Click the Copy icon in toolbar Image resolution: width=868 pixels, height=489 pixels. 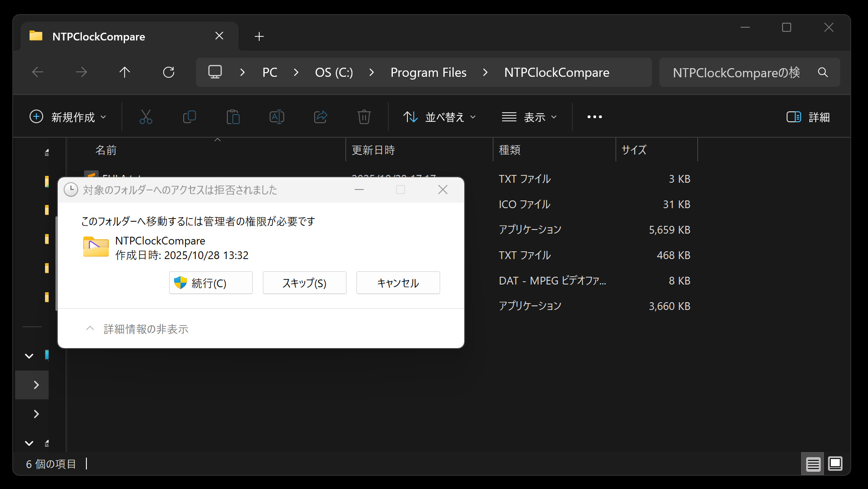tap(189, 117)
